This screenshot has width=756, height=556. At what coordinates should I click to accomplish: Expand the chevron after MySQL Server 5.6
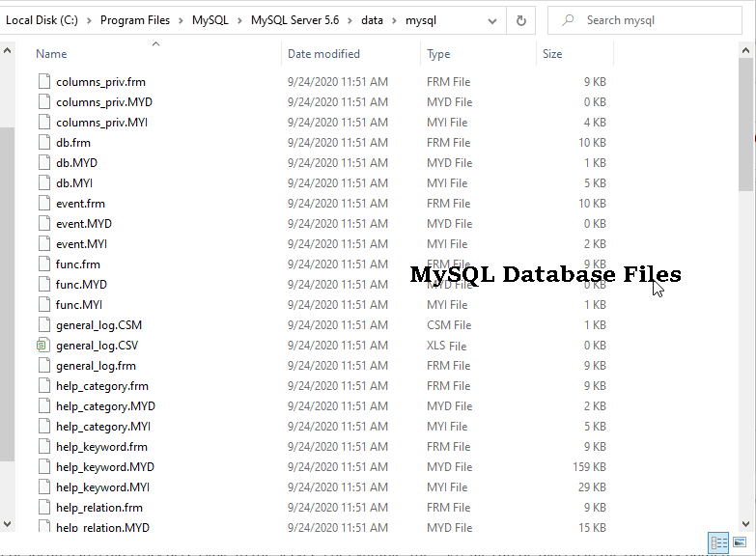352,20
